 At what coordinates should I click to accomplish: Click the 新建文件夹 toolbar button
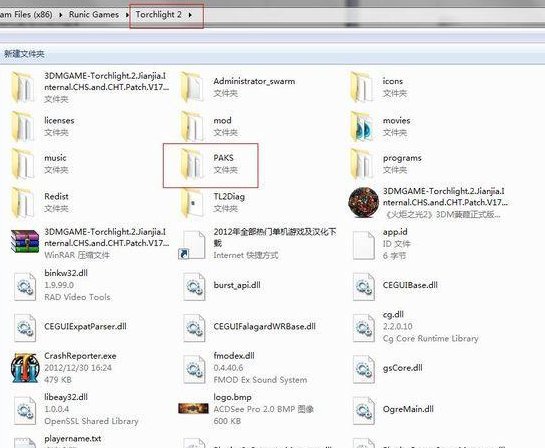point(24,54)
